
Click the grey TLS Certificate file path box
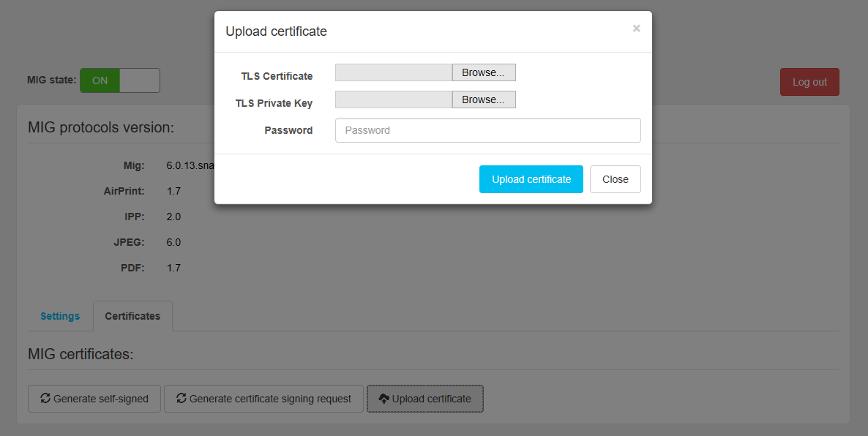(x=394, y=72)
